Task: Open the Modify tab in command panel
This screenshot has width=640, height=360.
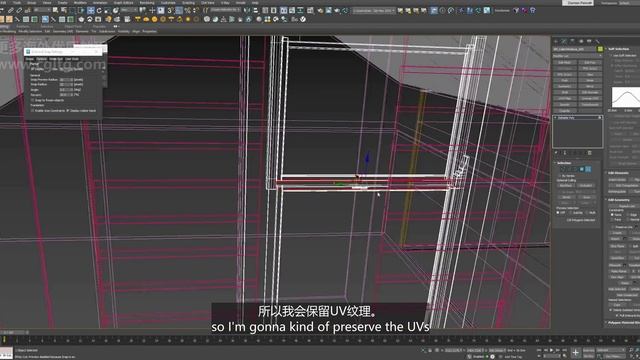Action: coord(564,41)
